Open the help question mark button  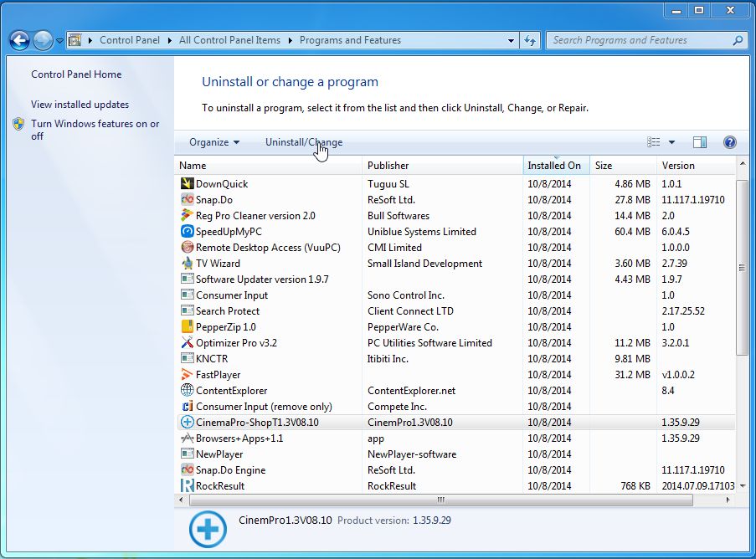pos(729,142)
